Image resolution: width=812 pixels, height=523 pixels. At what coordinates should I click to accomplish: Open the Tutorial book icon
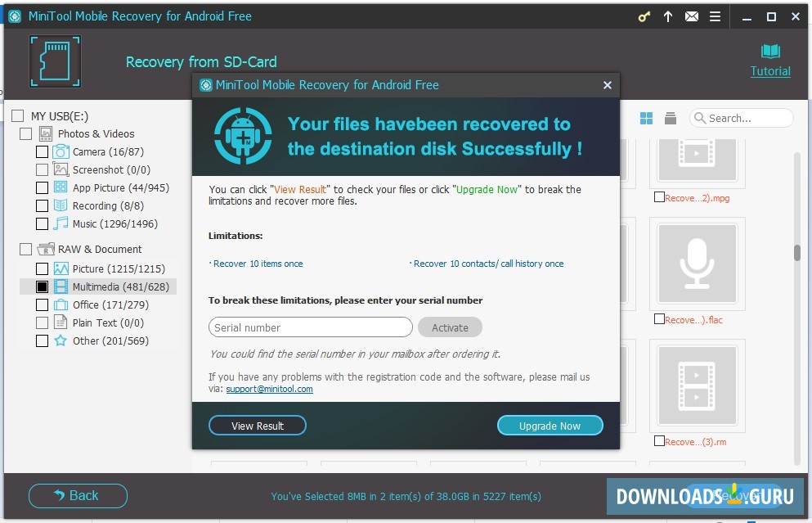click(770, 51)
